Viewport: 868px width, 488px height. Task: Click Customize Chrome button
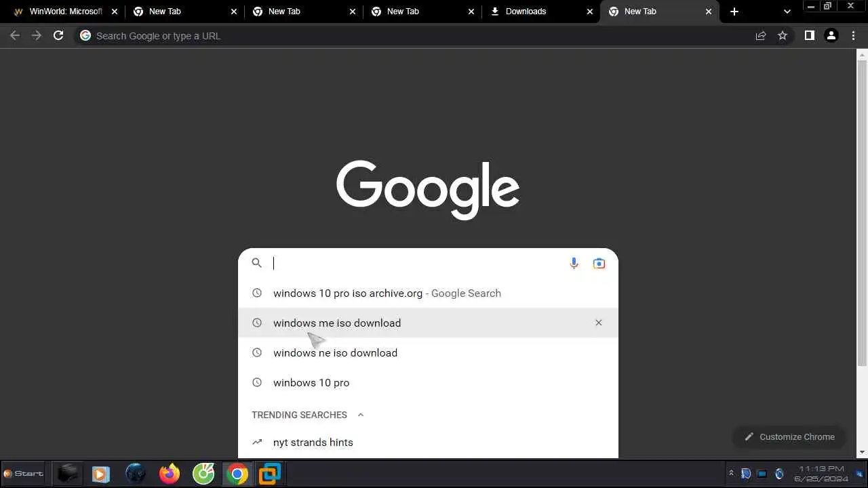pyautogui.click(x=789, y=436)
